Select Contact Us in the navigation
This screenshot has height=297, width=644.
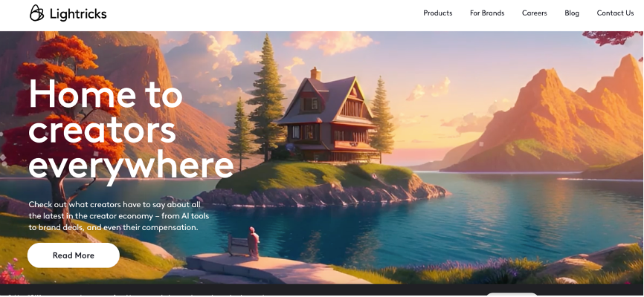point(615,13)
